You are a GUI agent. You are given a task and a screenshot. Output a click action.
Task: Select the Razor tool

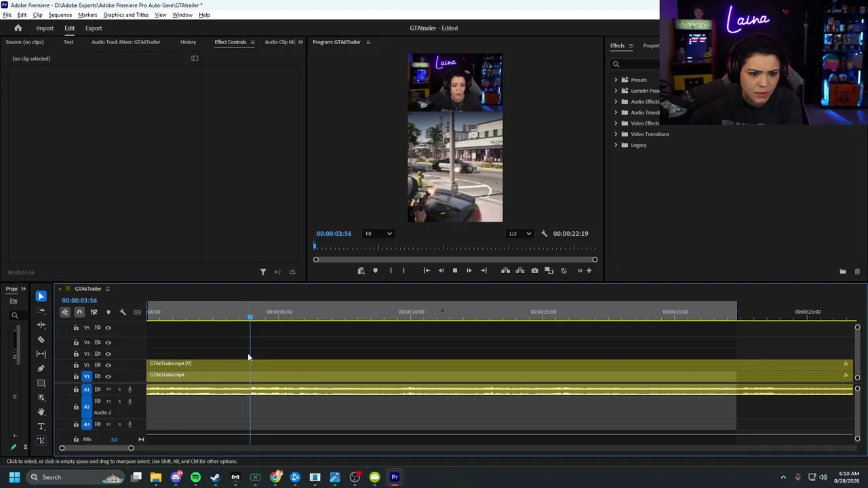pos(41,340)
